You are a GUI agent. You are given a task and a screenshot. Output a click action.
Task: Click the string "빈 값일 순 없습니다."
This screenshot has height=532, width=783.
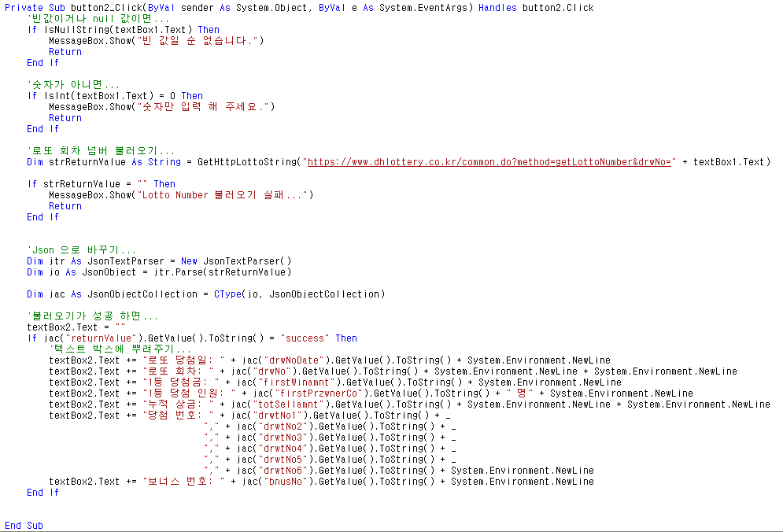pyautogui.click(x=198, y=41)
